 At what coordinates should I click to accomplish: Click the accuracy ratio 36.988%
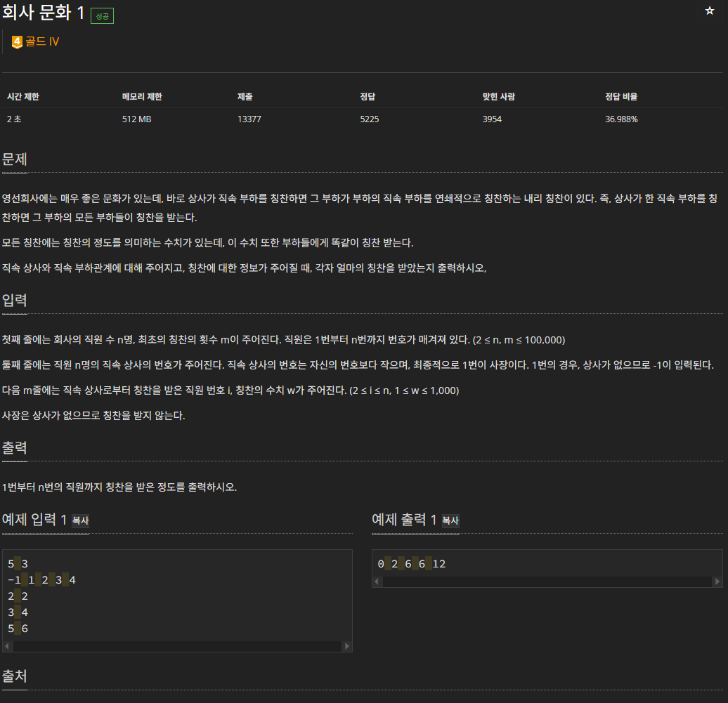coord(621,119)
